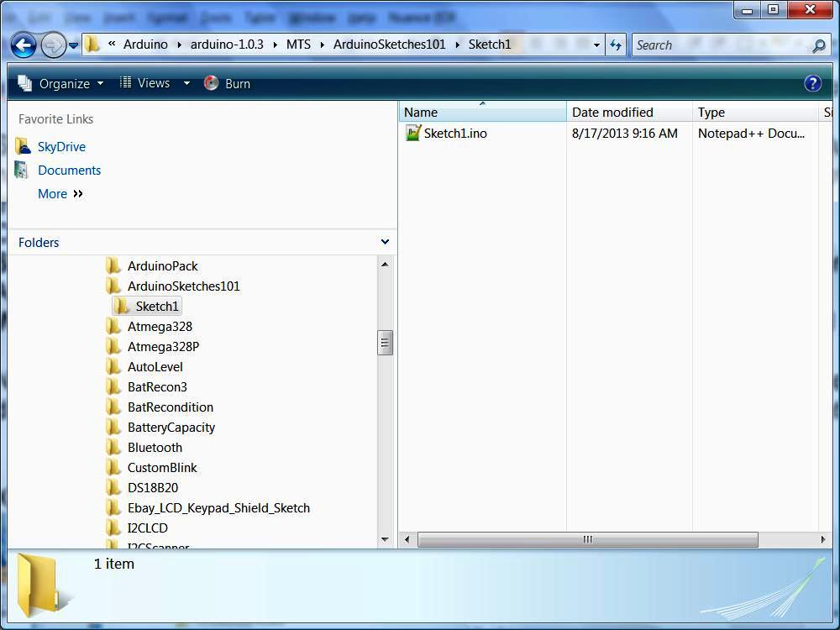Click the Burn disc icon

(x=211, y=82)
